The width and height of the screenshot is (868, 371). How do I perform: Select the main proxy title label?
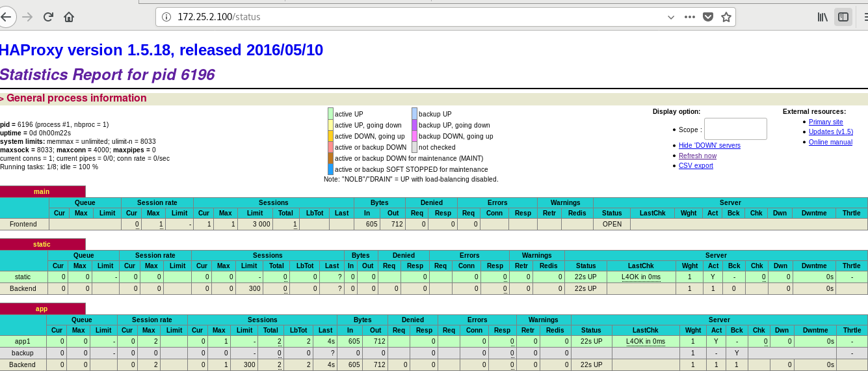coord(42,191)
